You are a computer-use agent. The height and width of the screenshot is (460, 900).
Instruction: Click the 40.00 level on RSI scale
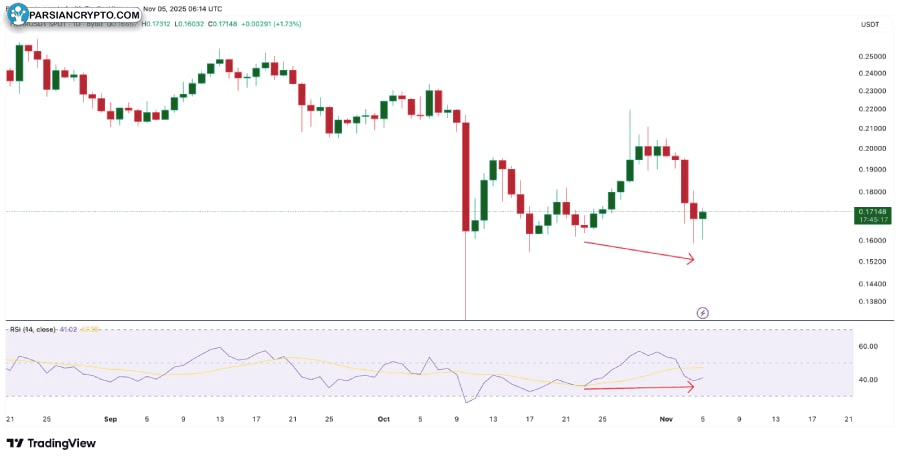867,380
